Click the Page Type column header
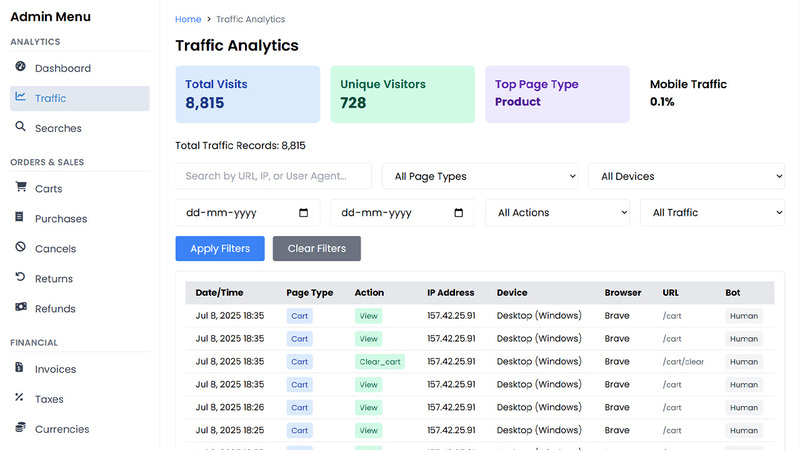The width and height of the screenshot is (800, 450). 310,293
